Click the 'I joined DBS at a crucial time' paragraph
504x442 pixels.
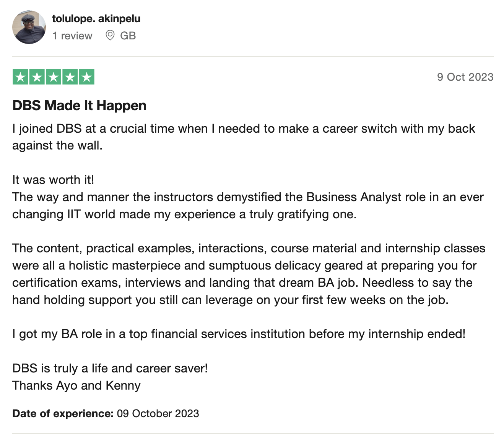(x=244, y=137)
